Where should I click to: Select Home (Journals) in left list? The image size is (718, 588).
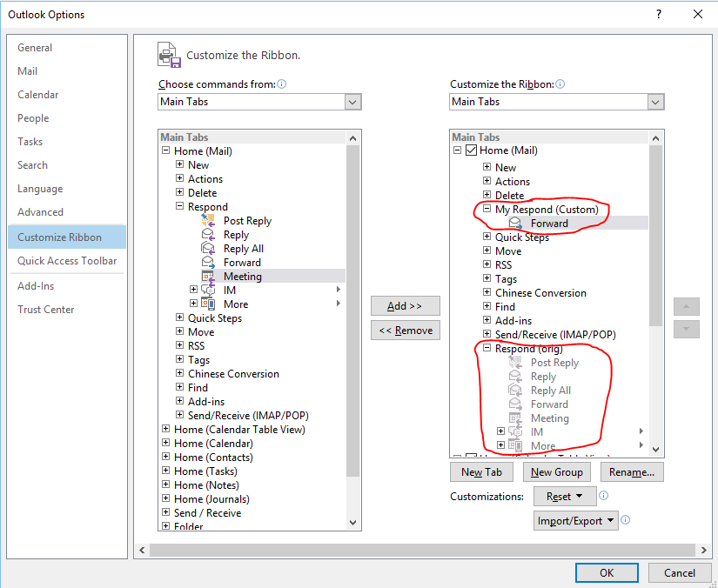(212, 498)
